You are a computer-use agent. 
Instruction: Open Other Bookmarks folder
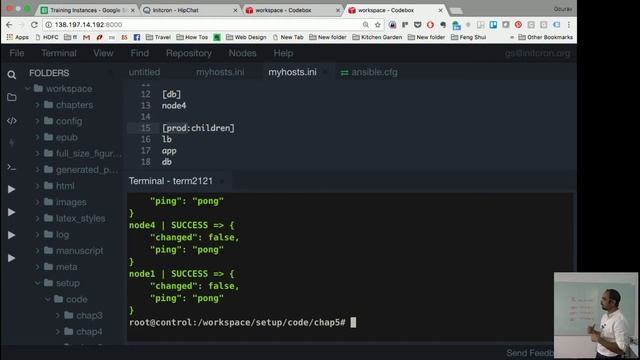point(545,37)
